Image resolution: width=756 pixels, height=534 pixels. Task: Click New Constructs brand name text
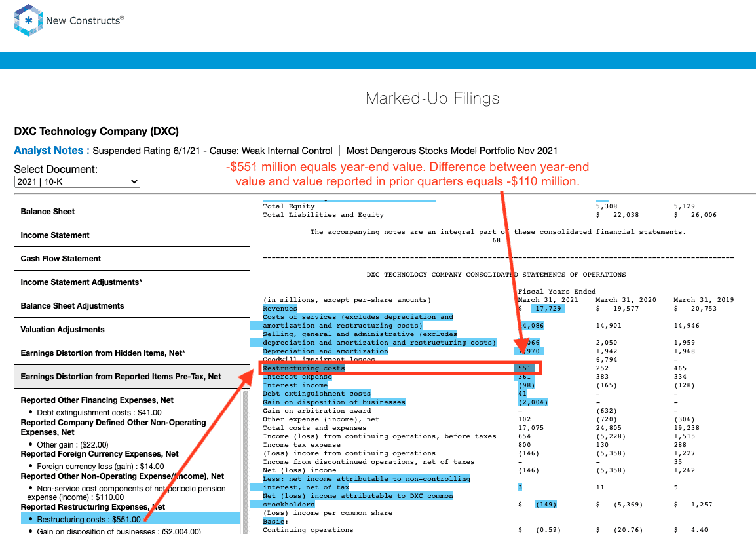(x=85, y=21)
